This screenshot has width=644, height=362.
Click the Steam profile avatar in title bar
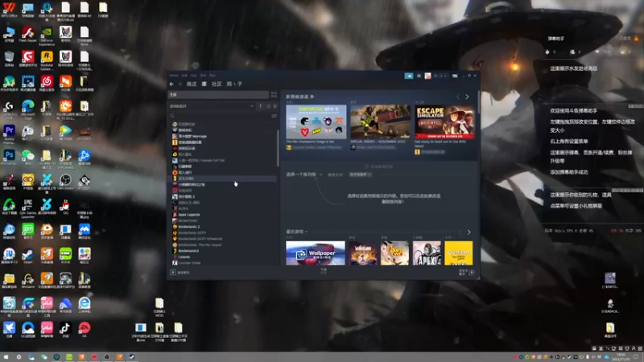(427, 76)
